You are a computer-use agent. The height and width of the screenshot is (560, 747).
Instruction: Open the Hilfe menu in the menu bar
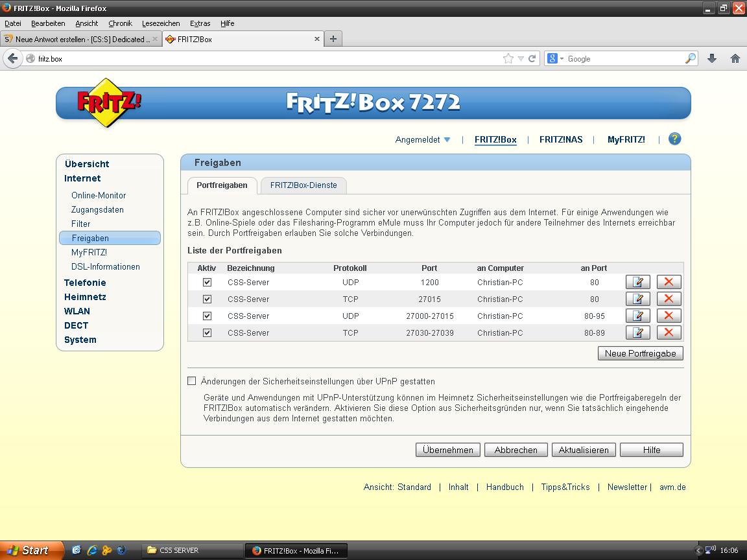pos(227,23)
